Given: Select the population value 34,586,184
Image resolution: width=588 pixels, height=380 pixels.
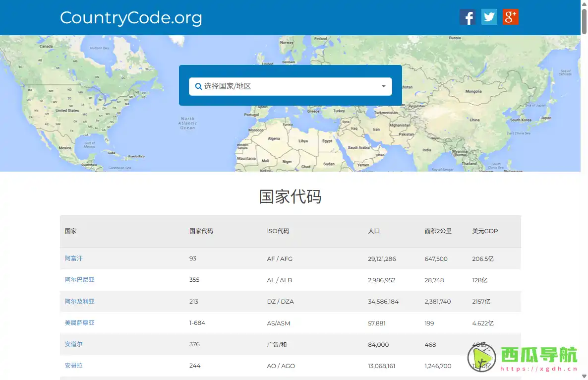Looking at the screenshot, I should [x=383, y=302].
